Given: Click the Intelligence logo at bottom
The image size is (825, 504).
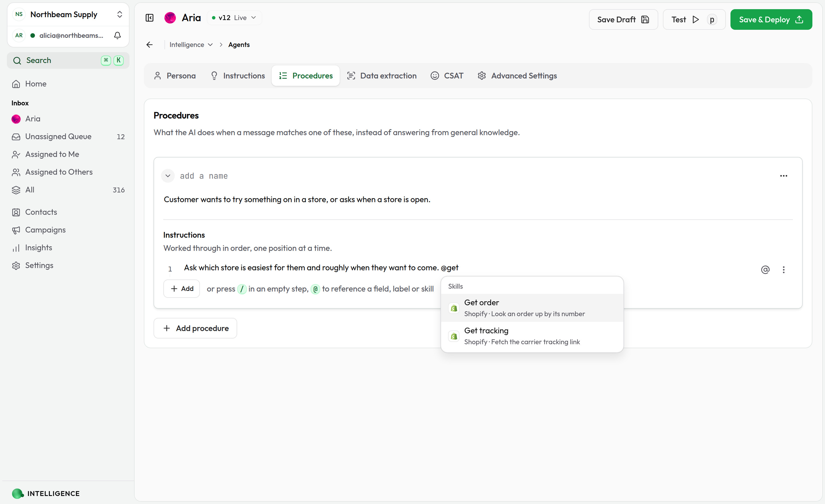Looking at the screenshot, I should 17,494.
